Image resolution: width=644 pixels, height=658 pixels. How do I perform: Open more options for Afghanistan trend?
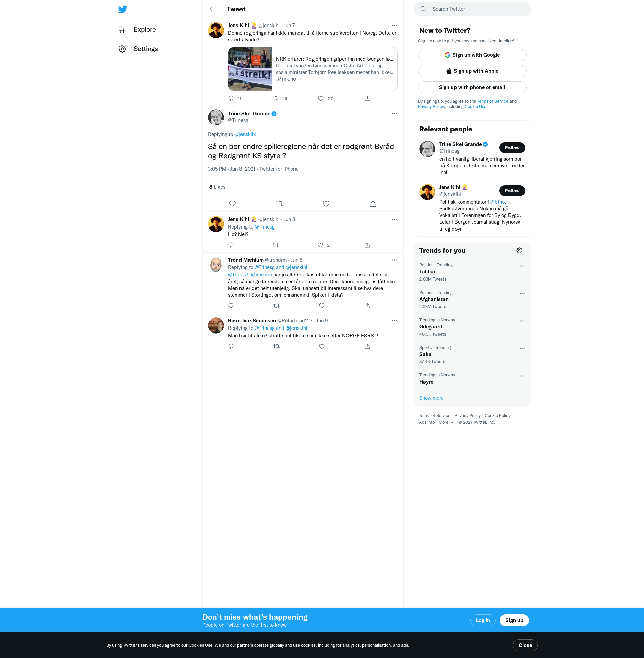coord(522,294)
